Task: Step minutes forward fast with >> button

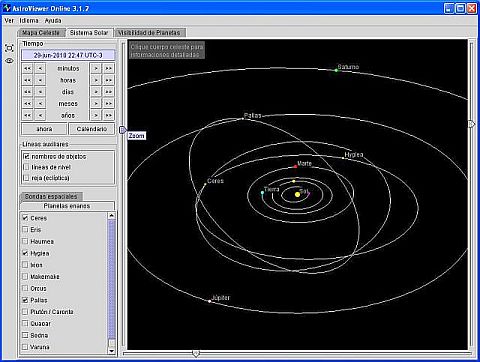Action: 108,68
